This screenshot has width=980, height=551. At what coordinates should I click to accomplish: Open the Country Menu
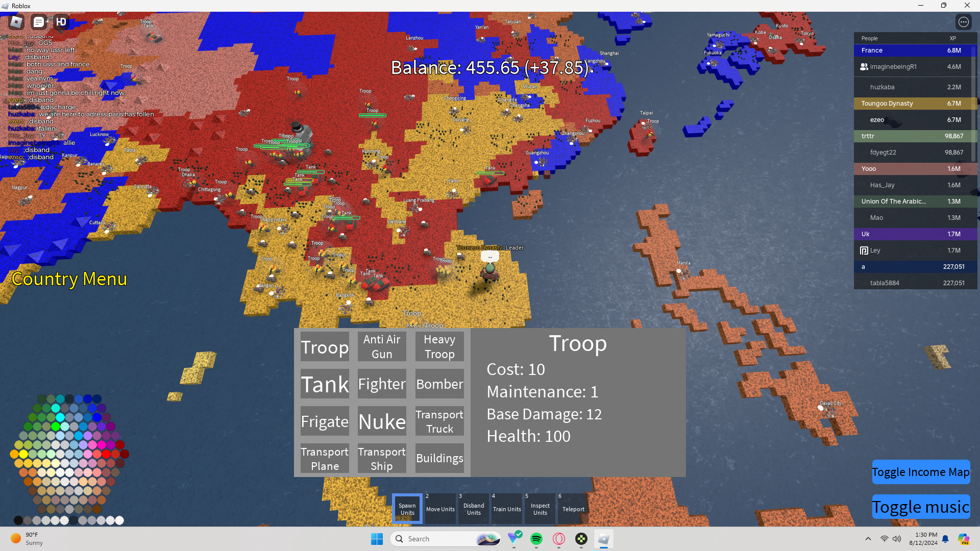[x=69, y=279]
